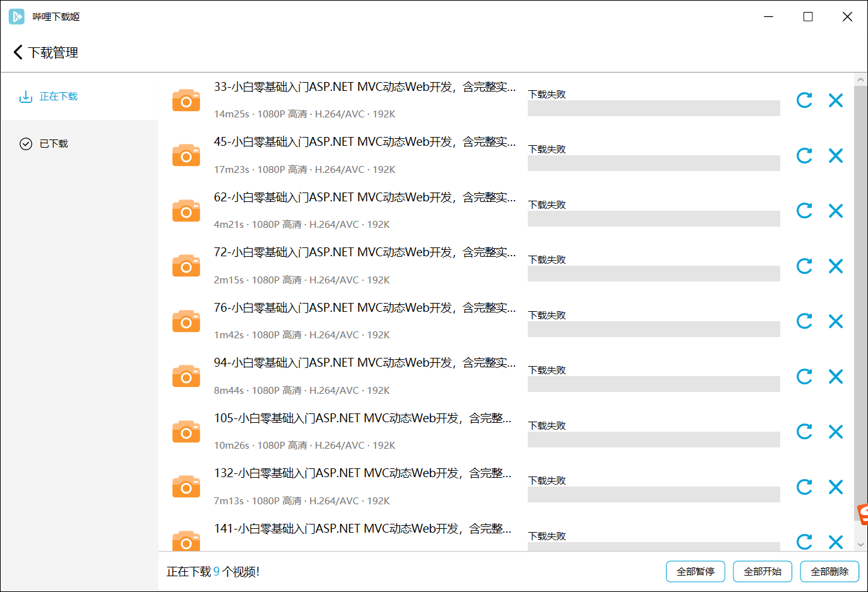Click the 哔哩下载姬 app logo
The height and width of the screenshot is (592, 868).
coord(17,16)
